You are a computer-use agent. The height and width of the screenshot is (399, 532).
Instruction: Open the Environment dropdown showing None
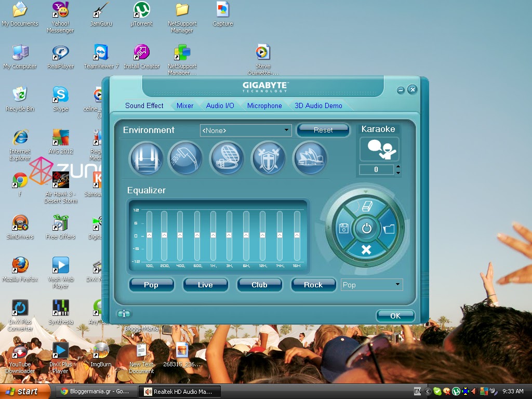(246, 130)
